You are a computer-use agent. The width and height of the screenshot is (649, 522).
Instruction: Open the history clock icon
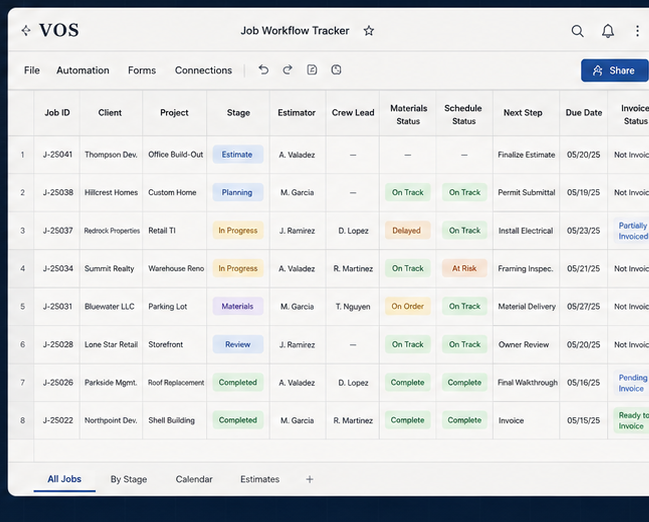pos(336,70)
